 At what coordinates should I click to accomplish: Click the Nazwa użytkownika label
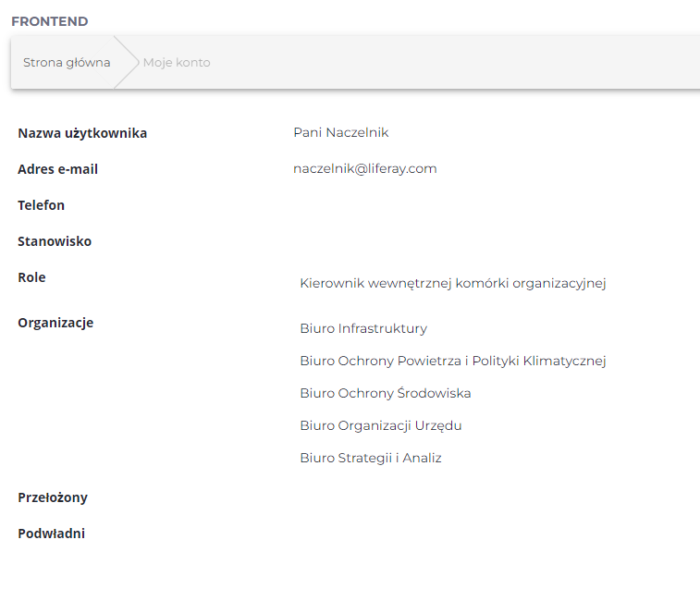[82, 133]
